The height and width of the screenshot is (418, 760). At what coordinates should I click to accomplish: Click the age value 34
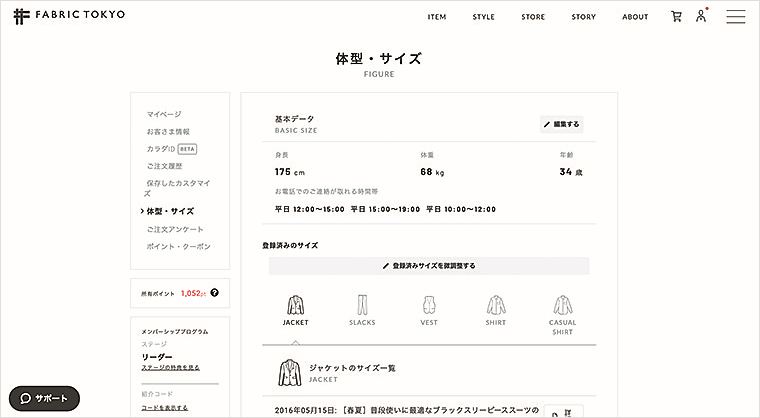[570, 172]
